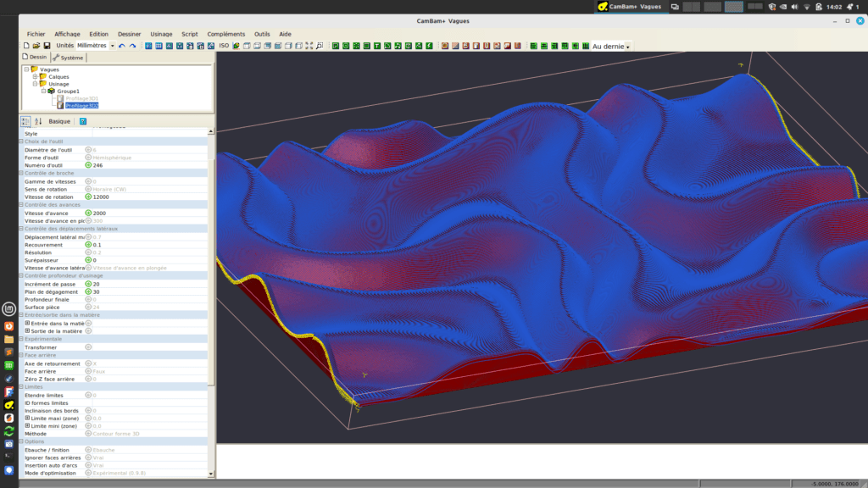The width and height of the screenshot is (868, 488).
Task: Expand Entrée dans la matière property
Action: coord(27,323)
